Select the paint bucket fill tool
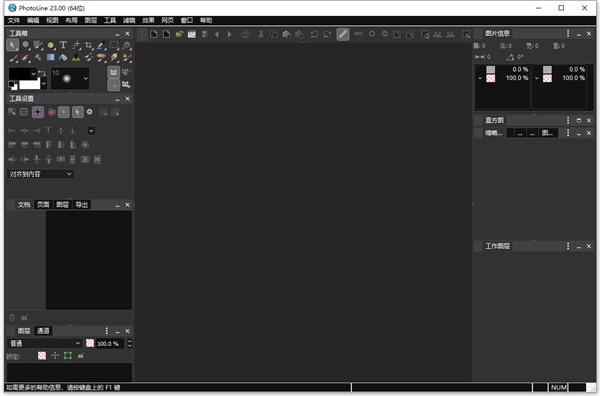The height and width of the screenshot is (396, 600). pyautogui.click(x=63, y=58)
